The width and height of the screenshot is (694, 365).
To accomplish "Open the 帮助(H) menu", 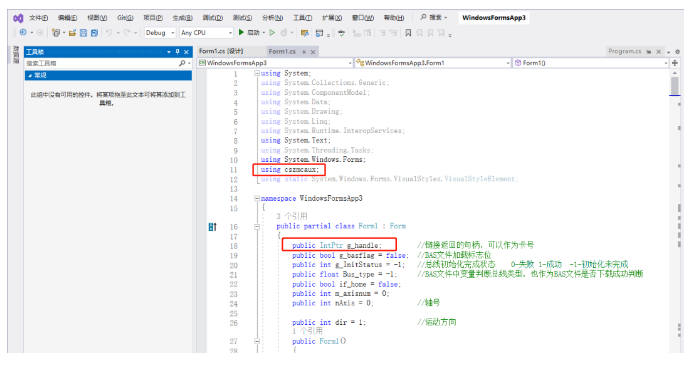I will tap(394, 18).
